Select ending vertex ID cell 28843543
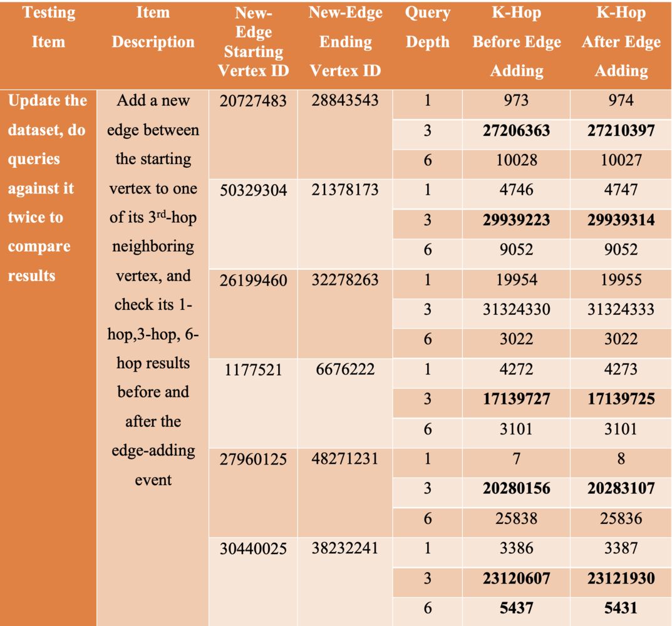This screenshot has height=626, width=672. (345, 101)
